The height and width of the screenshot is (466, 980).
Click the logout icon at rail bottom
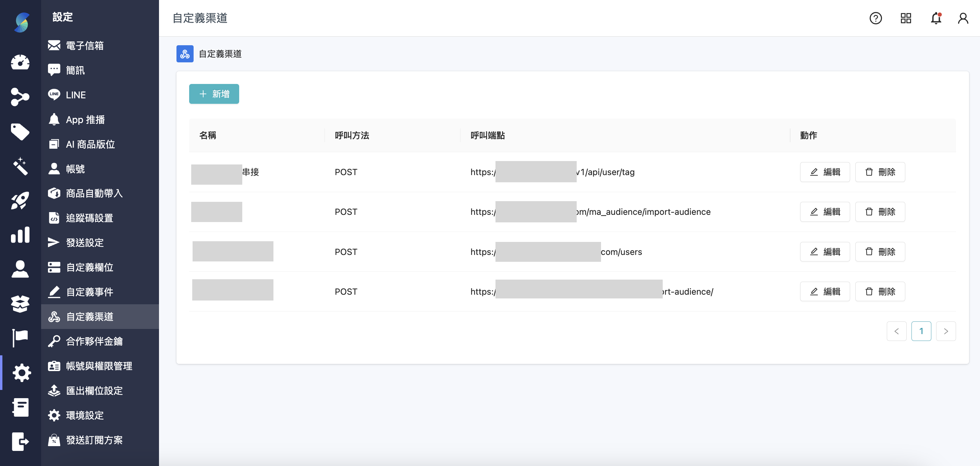click(20, 441)
